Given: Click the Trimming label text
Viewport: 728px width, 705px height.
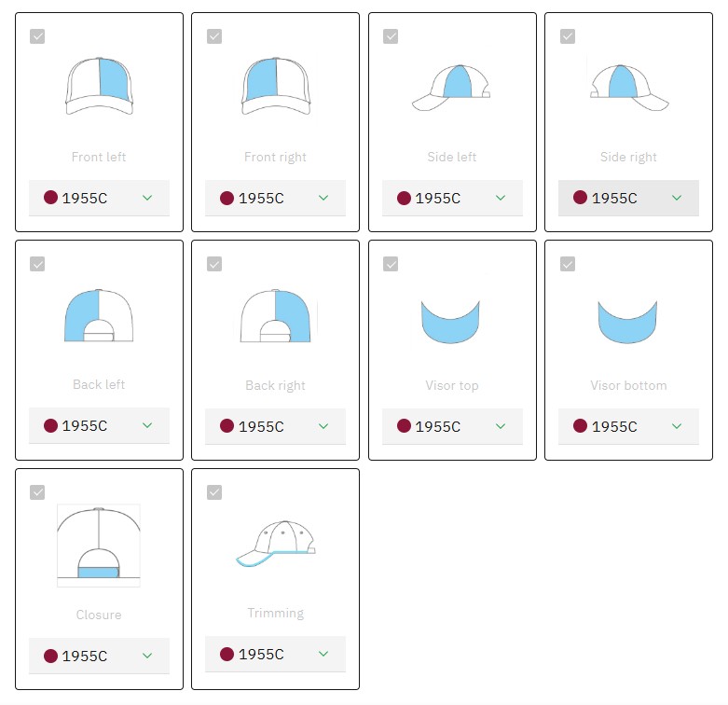Looking at the screenshot, I should coord(275,613).
